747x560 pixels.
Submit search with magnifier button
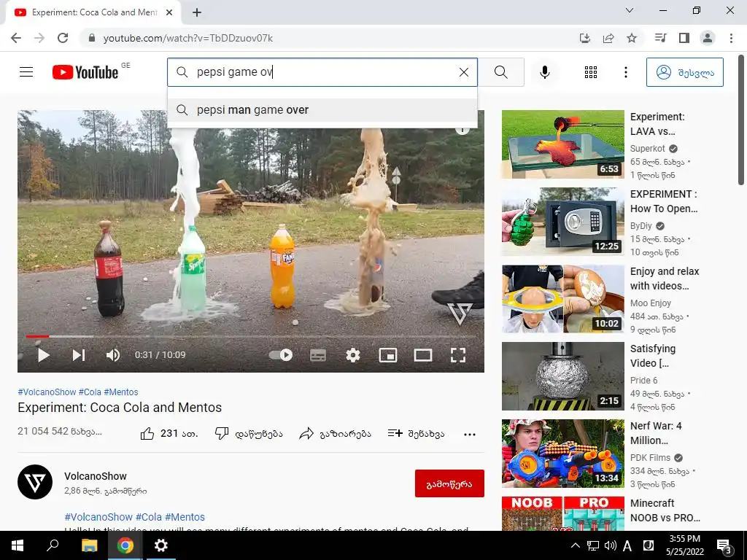500,72
